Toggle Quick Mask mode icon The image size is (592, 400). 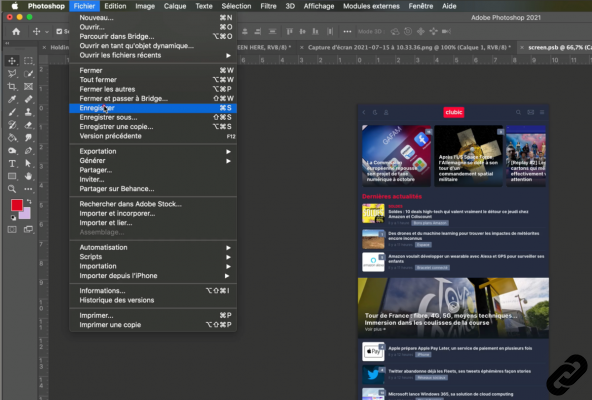(x=12, y=230)
